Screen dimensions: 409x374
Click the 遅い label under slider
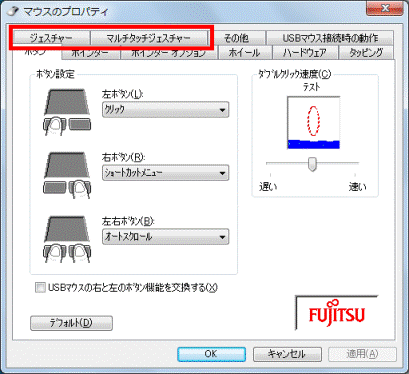(268, 187)
